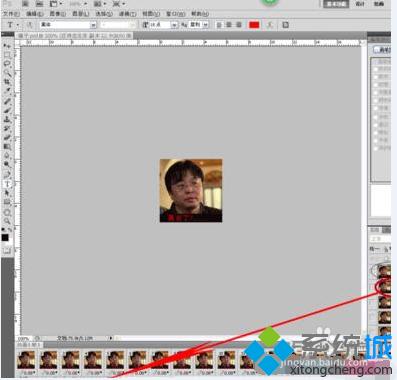Select the Zoom tool in toolbox

[x=7, y=221]
